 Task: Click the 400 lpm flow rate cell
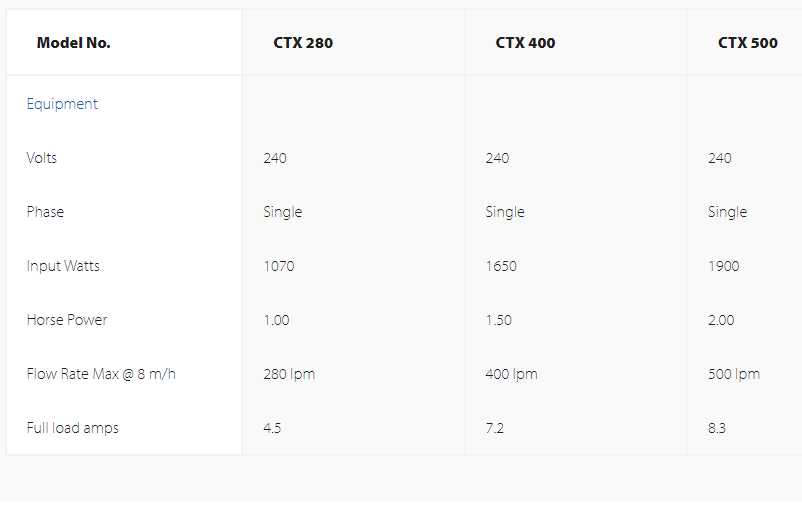(511, 374)
